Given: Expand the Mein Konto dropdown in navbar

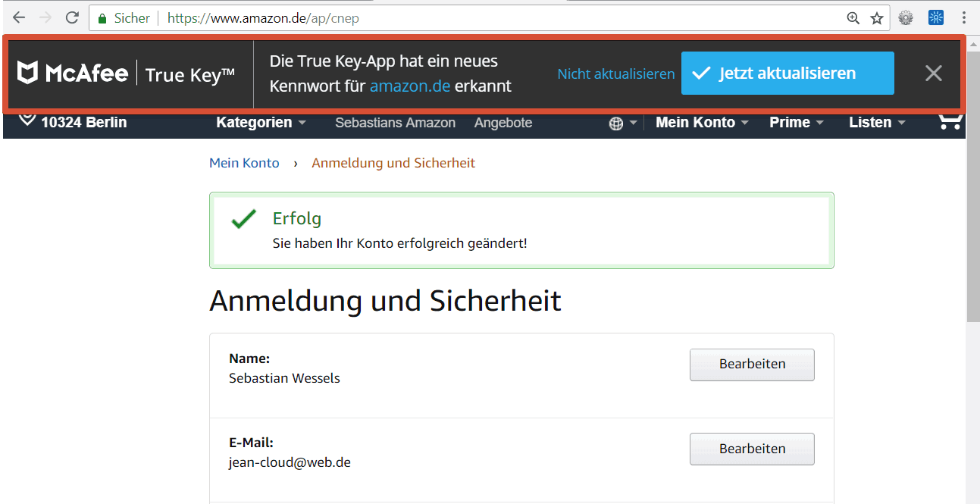Looking at the screenshot, I should pos(702,122).
